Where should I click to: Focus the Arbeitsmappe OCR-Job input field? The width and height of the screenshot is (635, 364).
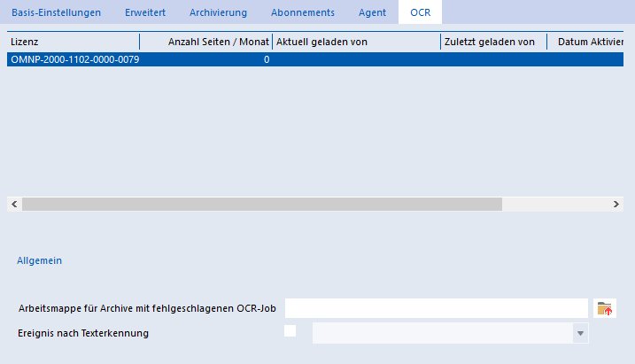point(437,308)
